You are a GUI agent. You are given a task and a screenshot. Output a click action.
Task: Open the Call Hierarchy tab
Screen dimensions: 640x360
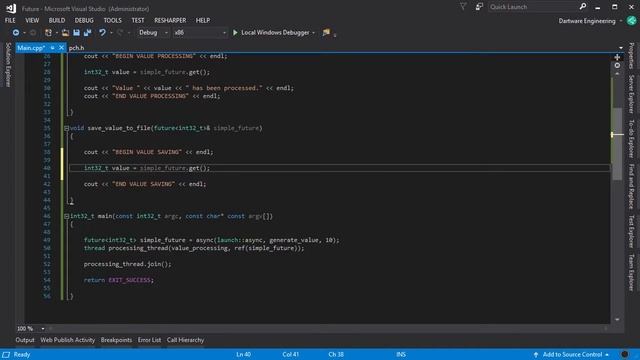(x=185, y=340)
